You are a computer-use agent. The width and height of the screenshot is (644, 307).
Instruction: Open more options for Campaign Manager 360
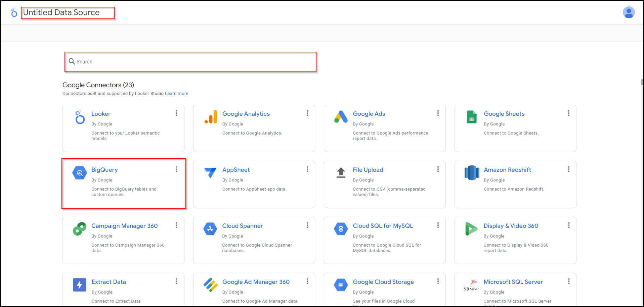tap(177, 225)
